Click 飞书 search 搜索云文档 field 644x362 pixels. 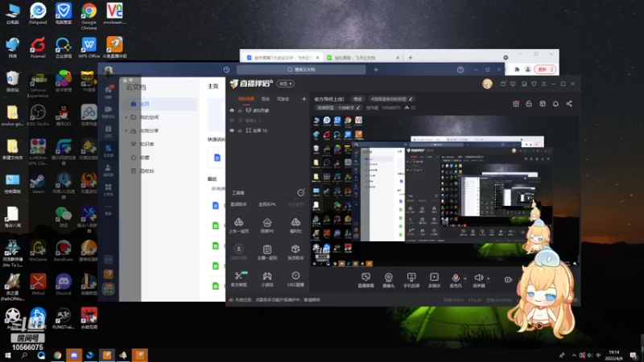click(x=301, y=70)
